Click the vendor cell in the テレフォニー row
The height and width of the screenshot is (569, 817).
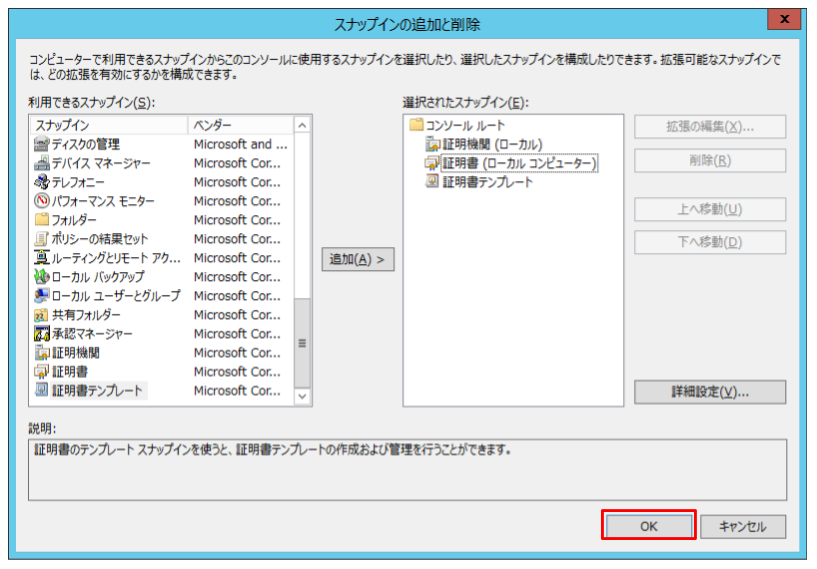[x=237, y=182]
